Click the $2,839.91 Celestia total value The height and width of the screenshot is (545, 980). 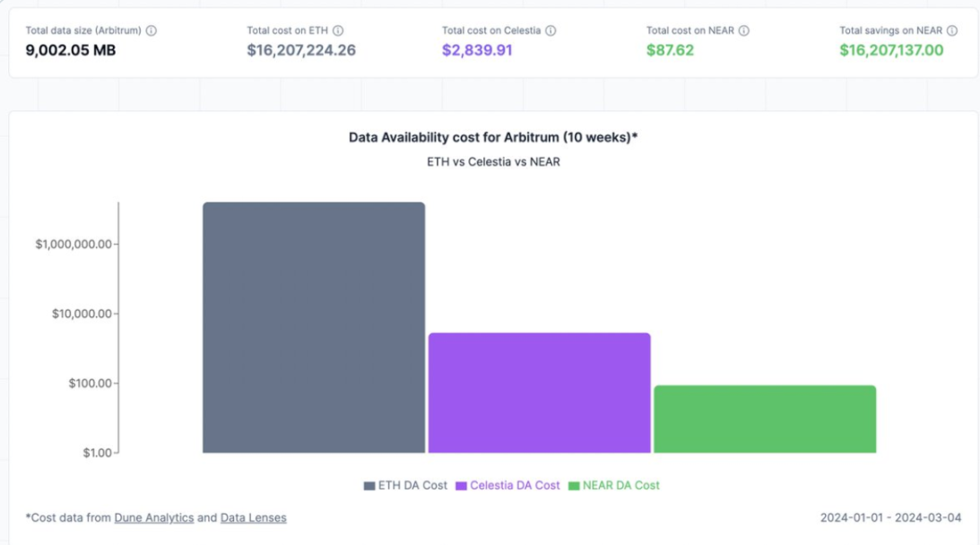pos(477,50)
